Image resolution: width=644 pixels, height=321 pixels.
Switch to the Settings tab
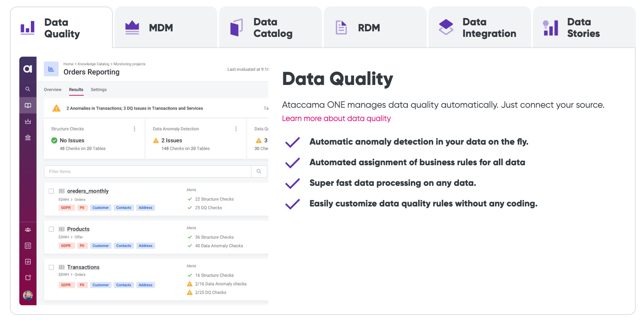click(x=99, y=90)
